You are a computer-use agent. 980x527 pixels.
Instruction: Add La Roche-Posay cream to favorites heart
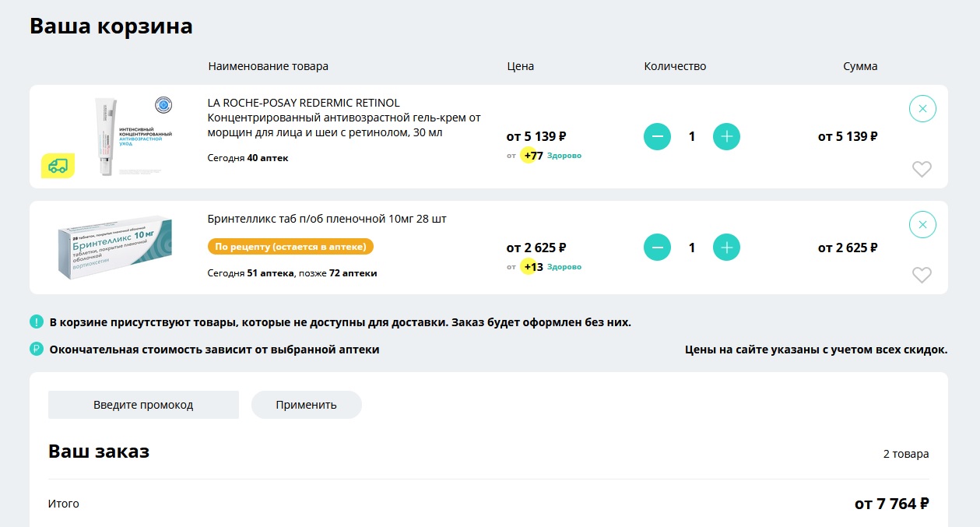point(922,169)
